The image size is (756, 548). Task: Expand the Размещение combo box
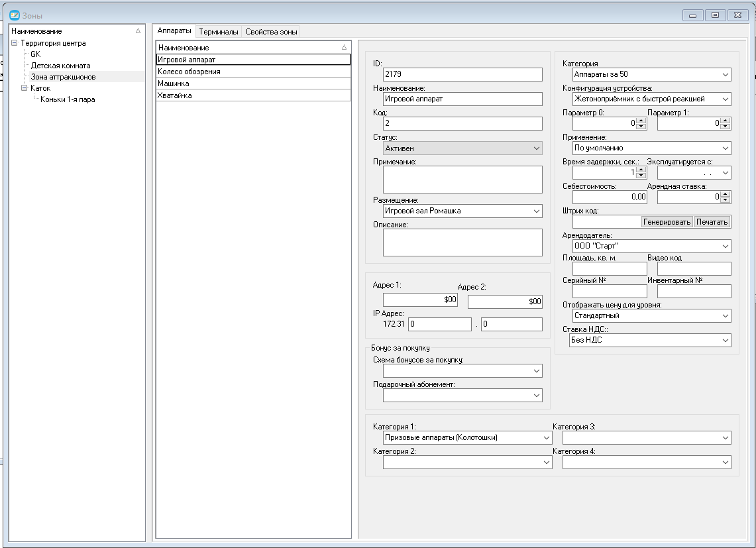coord(536,211)
